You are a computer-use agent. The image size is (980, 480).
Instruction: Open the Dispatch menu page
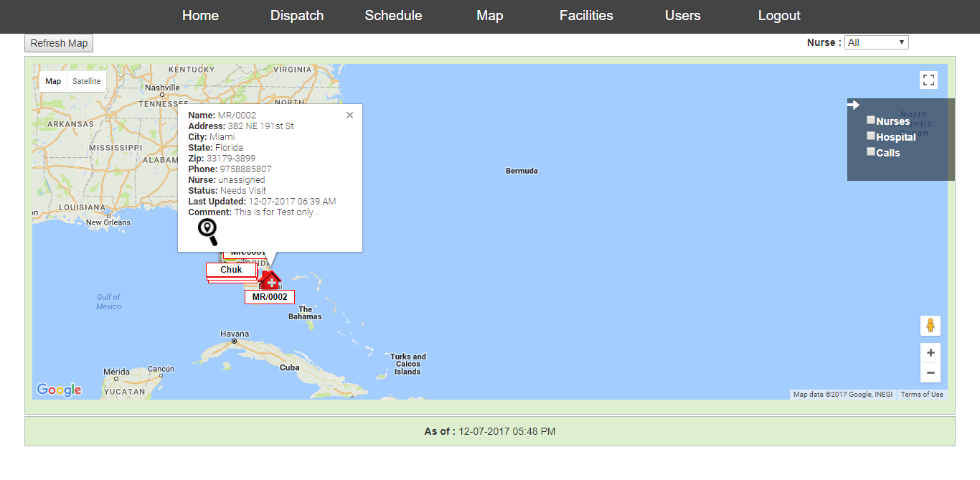point(297,16)
